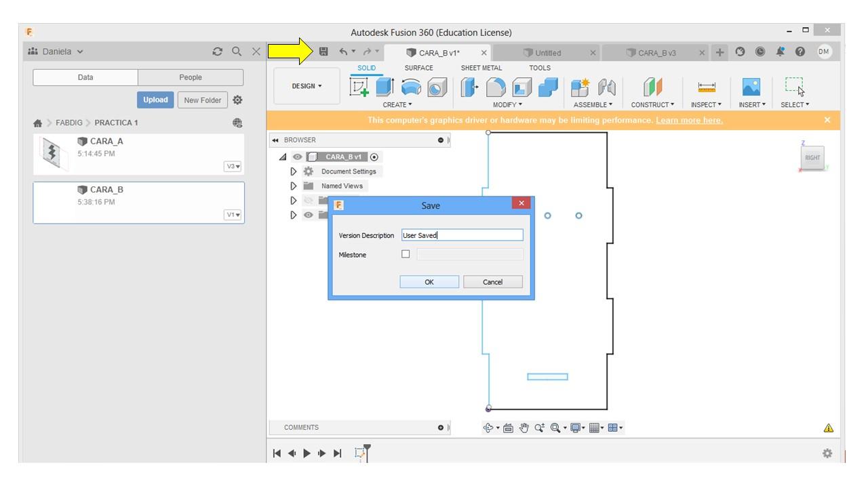Expand the Named Views node
Viewport: 868px width, 488px height.
(294, 186)
